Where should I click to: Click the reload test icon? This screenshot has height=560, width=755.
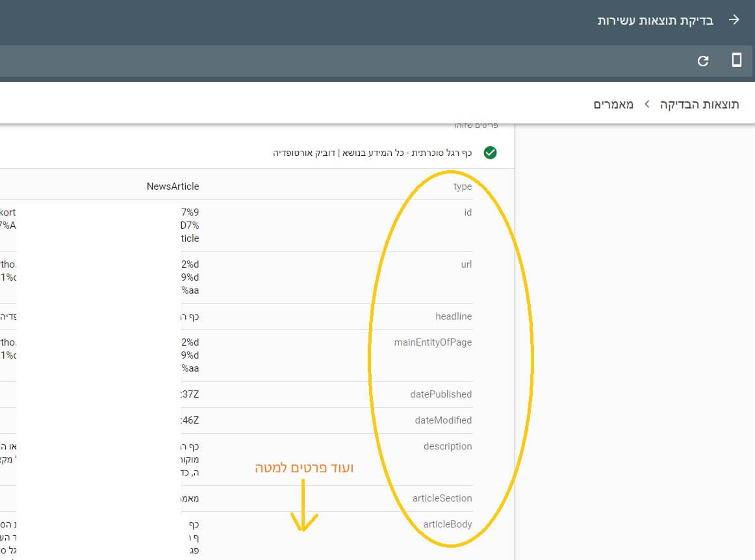(x=703, y=60)
